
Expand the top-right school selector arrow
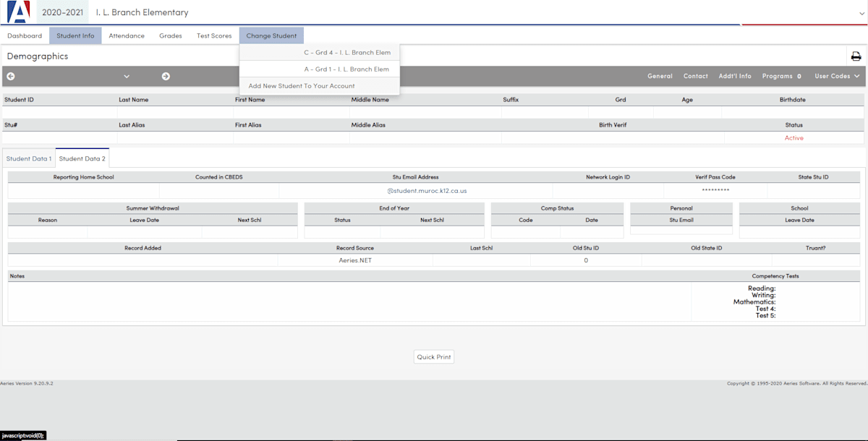[861, 13]
